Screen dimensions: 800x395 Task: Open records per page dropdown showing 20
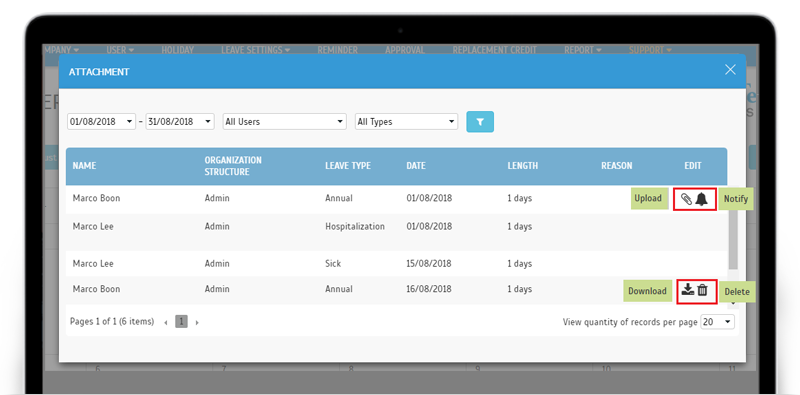(x=717, y=322)
